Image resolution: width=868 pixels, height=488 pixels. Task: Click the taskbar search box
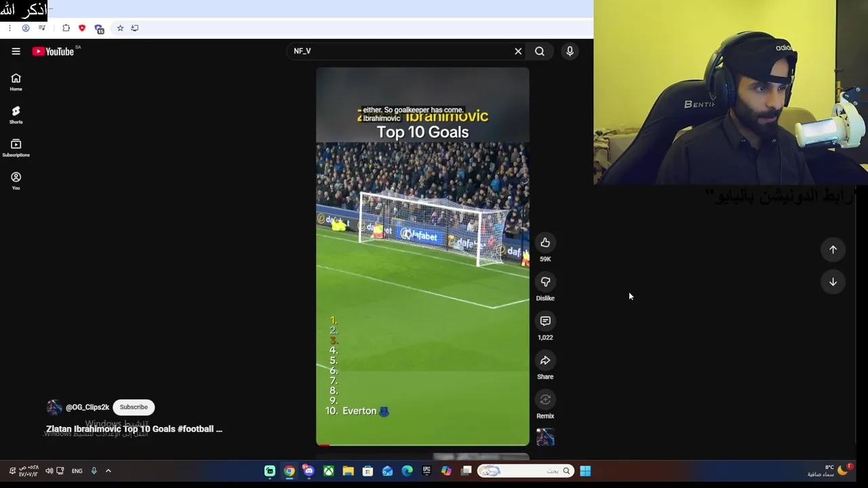click(x=526, y=471)
